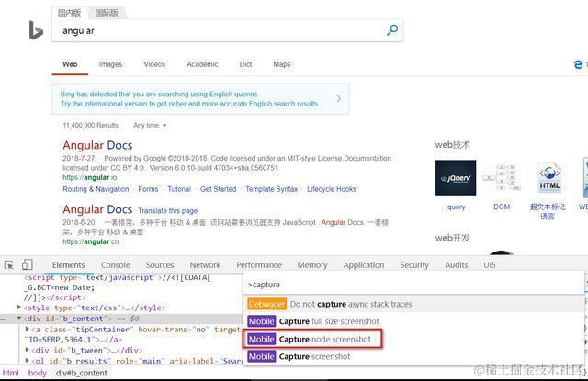Viewport: 588px width, 381px height.
Task: Select the Maps search tab
Action: click(282, 64)
